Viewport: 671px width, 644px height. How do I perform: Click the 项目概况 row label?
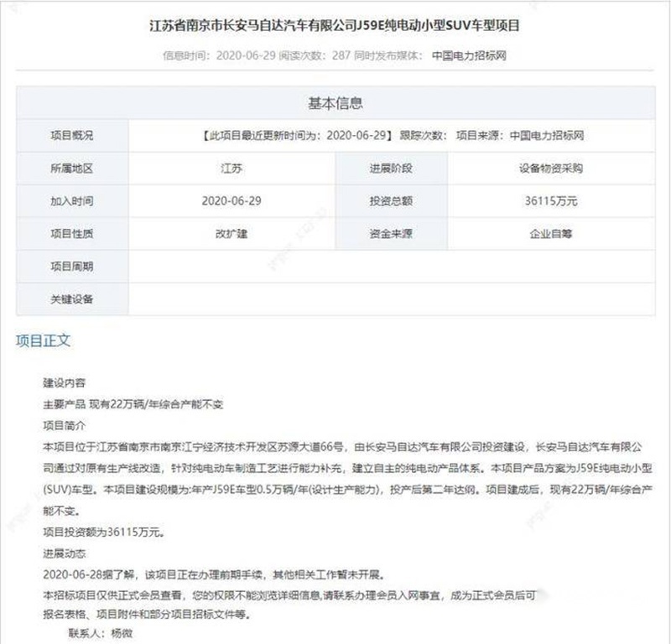(x=72, y=136)
